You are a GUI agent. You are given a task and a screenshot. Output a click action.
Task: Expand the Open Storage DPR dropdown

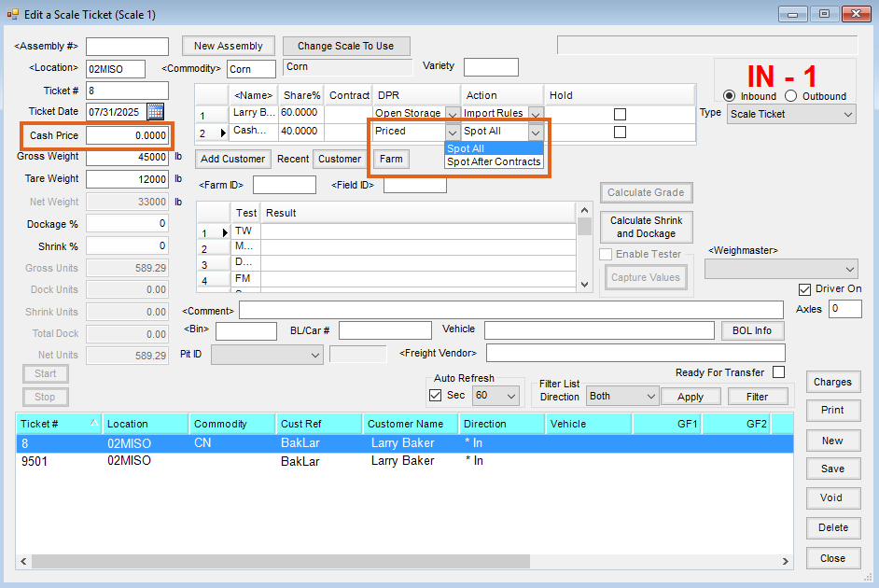point(452,114)
